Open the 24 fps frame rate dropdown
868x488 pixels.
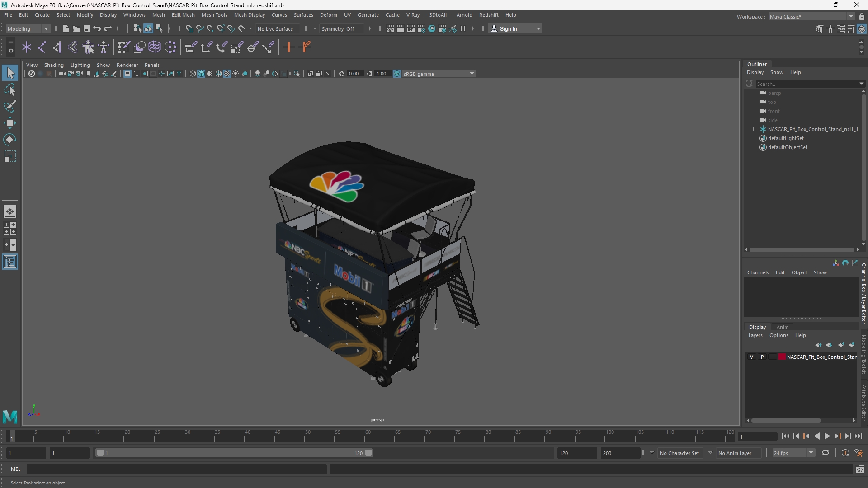[x=793, y=453]
